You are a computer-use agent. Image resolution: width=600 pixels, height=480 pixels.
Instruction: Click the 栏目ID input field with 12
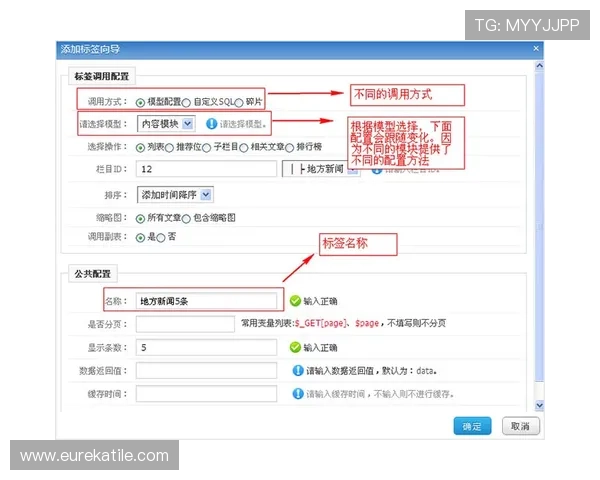pyautogui.click(x=206, y=169)
